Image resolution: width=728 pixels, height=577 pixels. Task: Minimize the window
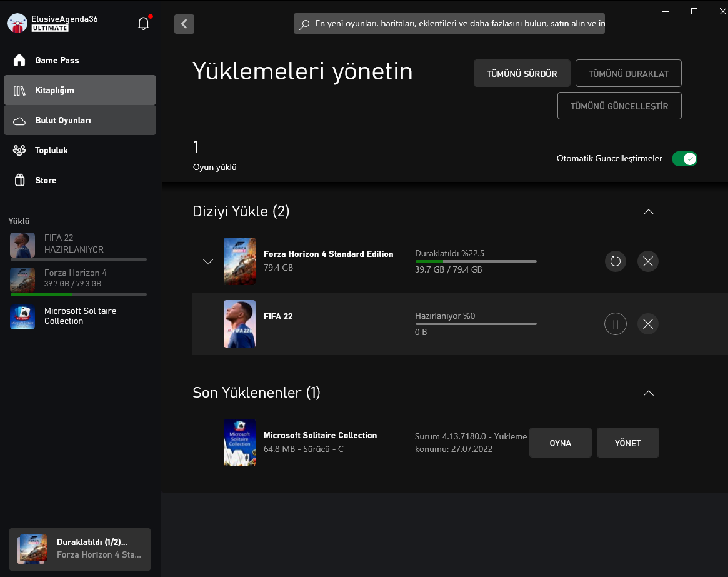(666, 11)
